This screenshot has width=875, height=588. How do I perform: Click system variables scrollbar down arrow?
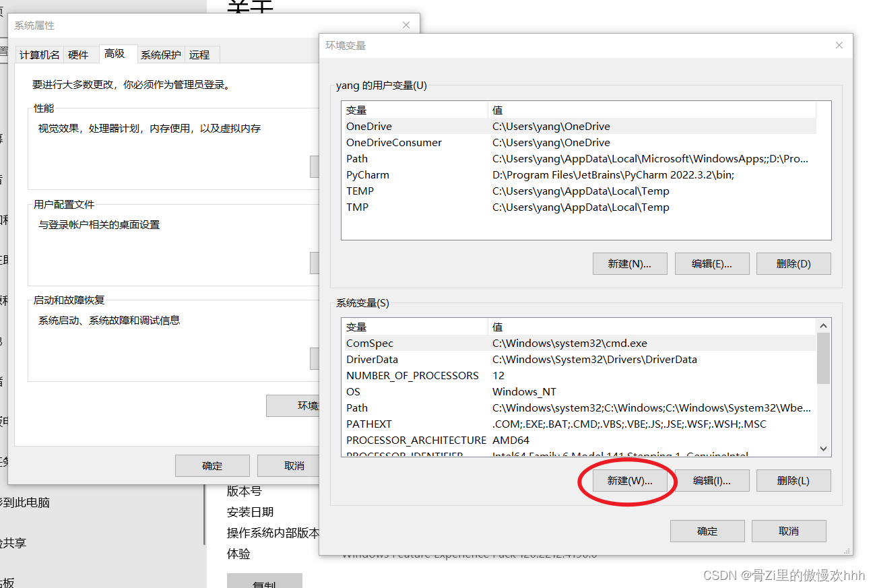tap(823, 449)
